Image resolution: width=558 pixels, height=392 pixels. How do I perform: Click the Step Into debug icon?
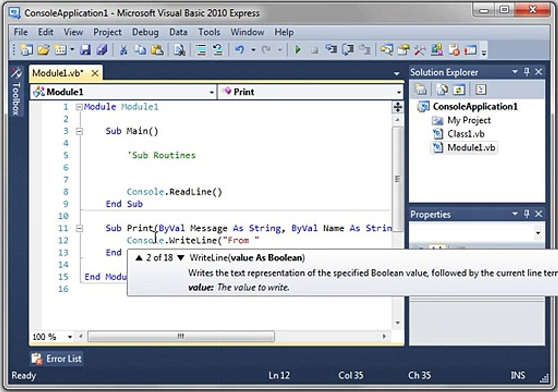[331, 50]
